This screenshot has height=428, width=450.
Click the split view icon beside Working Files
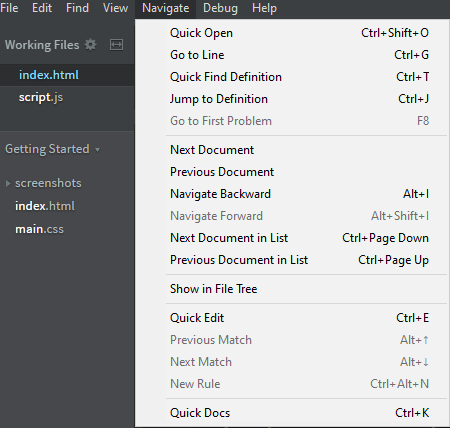click(116, 45)
